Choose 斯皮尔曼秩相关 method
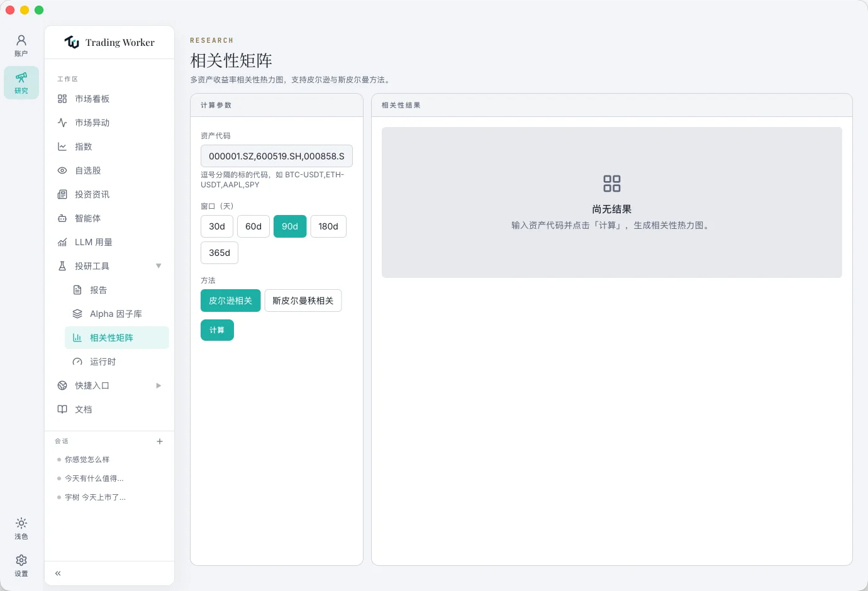This screenshot has width=868, height=591. [303, 301]
